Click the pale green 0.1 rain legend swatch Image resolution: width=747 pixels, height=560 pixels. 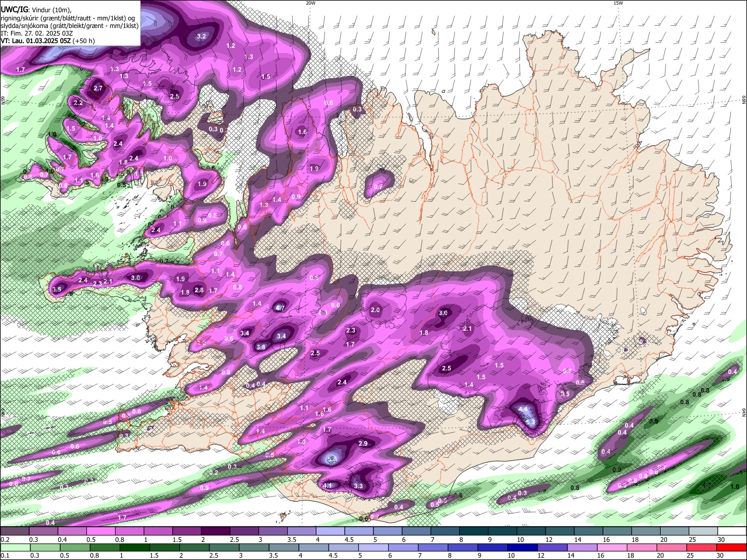(x=15, y=547)
